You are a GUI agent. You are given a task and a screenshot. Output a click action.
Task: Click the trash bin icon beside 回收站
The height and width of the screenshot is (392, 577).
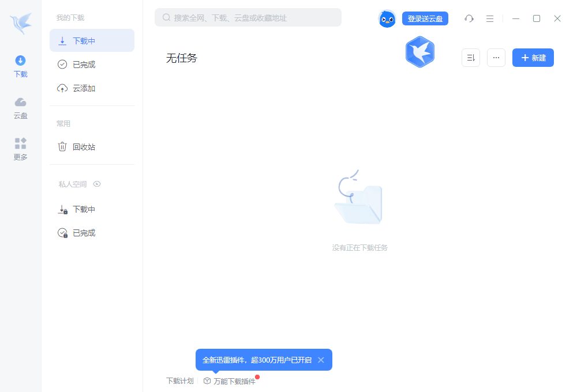[x=62, y=147]
